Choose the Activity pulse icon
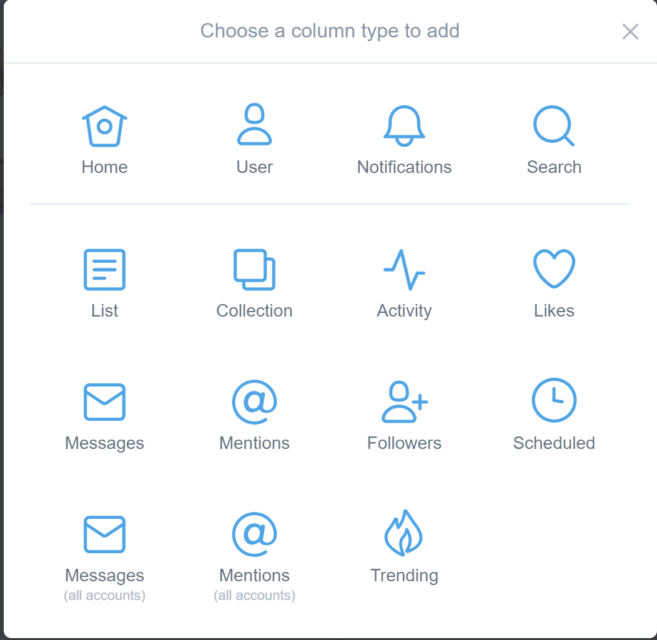657x640 pixels. (404, 269)
